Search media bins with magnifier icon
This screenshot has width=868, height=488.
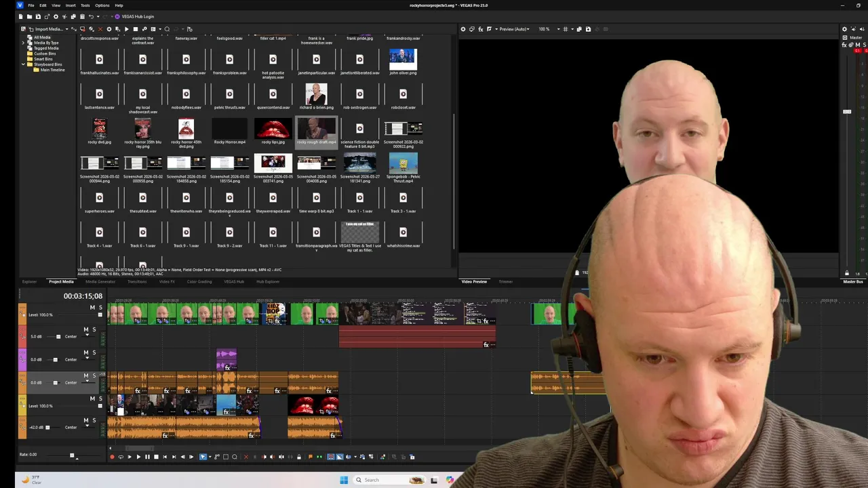[x=167, y=29]
